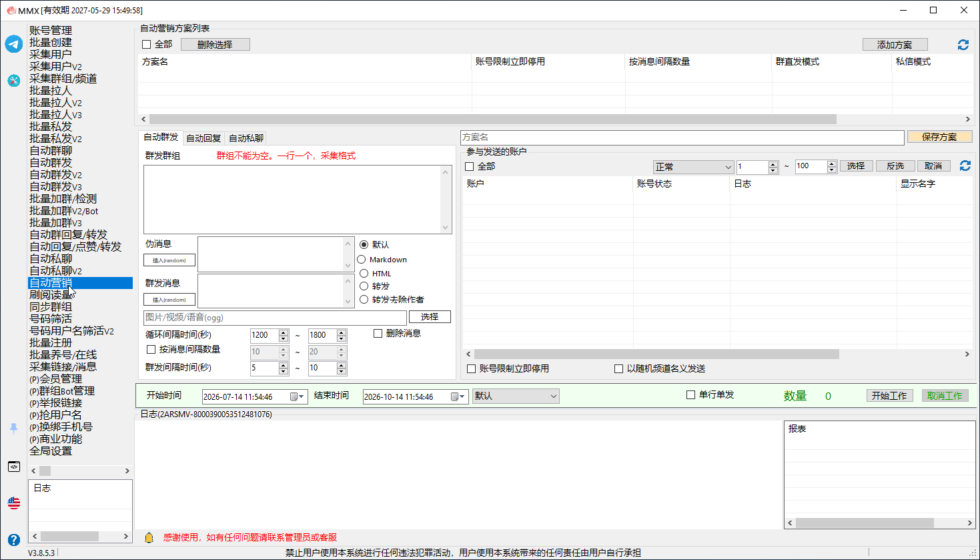Switch to 自动私聊 tab
This screenshot has width=980, height=560.
click(x=246, y=138)
